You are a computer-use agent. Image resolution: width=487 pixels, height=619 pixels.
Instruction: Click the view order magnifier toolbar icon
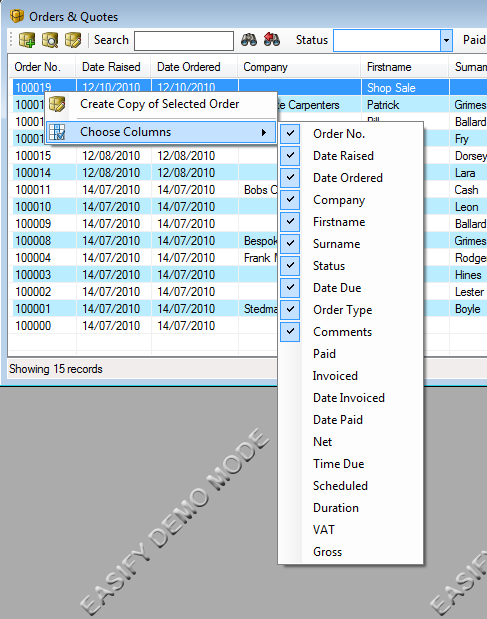click(50, 40)
